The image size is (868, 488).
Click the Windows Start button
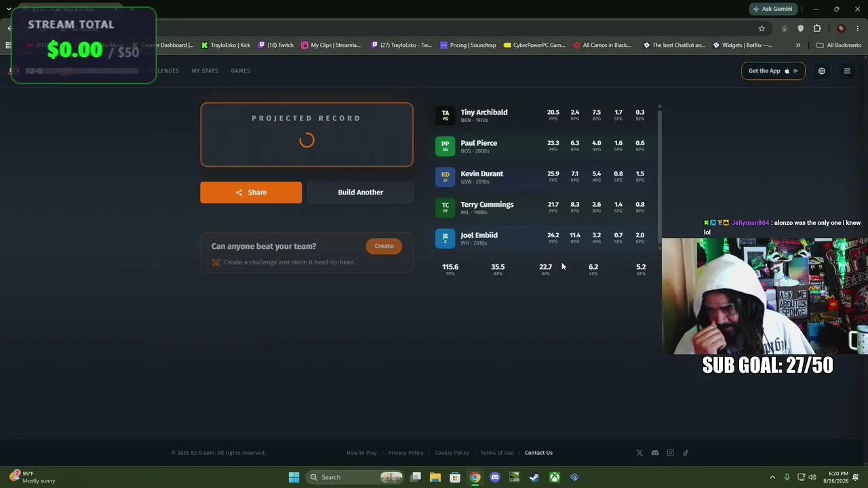coord(294,477)
